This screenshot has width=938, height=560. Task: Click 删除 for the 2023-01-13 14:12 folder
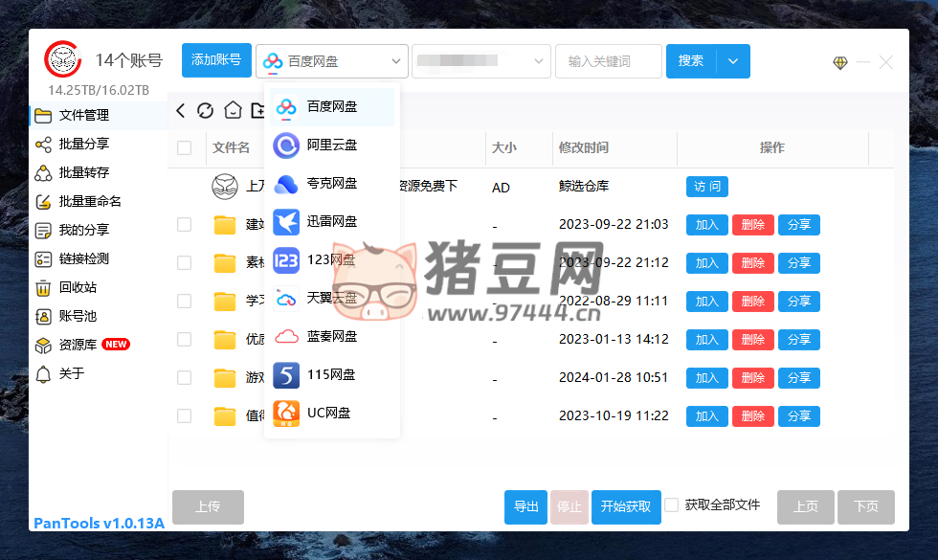[x=753, y=340]
